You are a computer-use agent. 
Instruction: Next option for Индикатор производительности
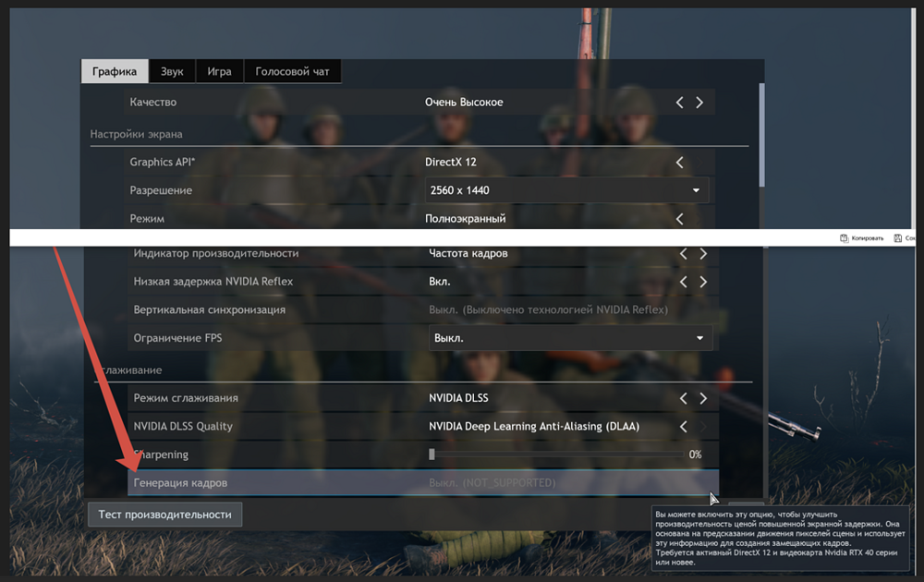pos(703,254)
